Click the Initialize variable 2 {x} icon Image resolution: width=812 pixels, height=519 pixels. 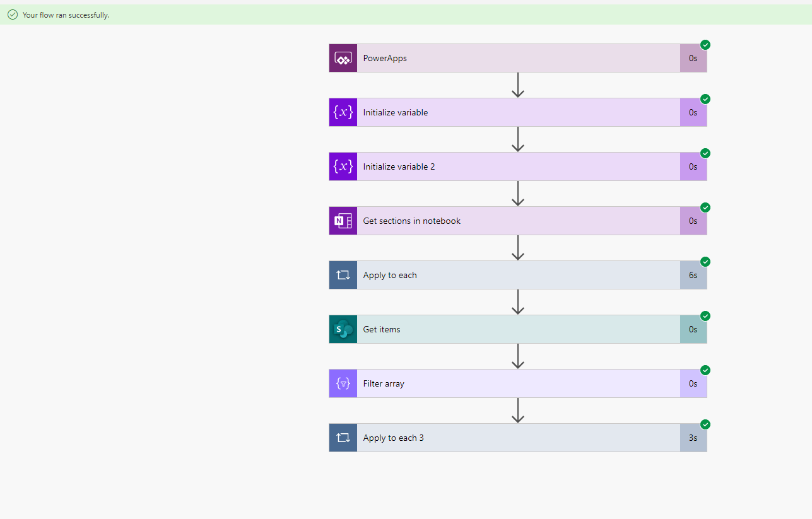point(343,166)
